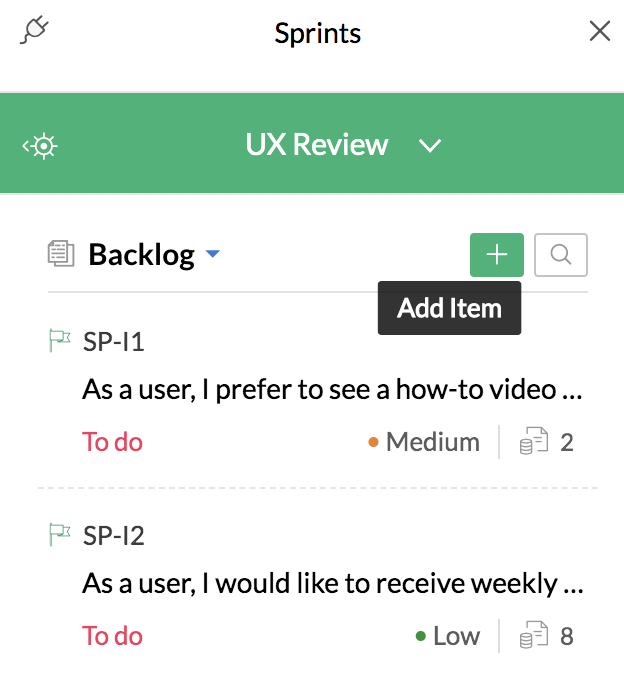624x675 pixels.
Task: Click the settings gear icon in green header
Action: [x=42, y=146]
